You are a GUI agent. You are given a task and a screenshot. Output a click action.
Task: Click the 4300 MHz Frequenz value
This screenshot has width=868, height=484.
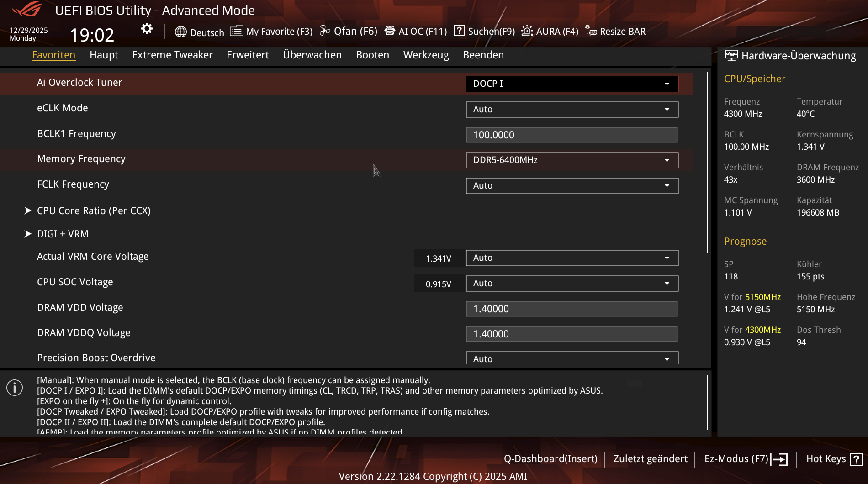point(743,114)
